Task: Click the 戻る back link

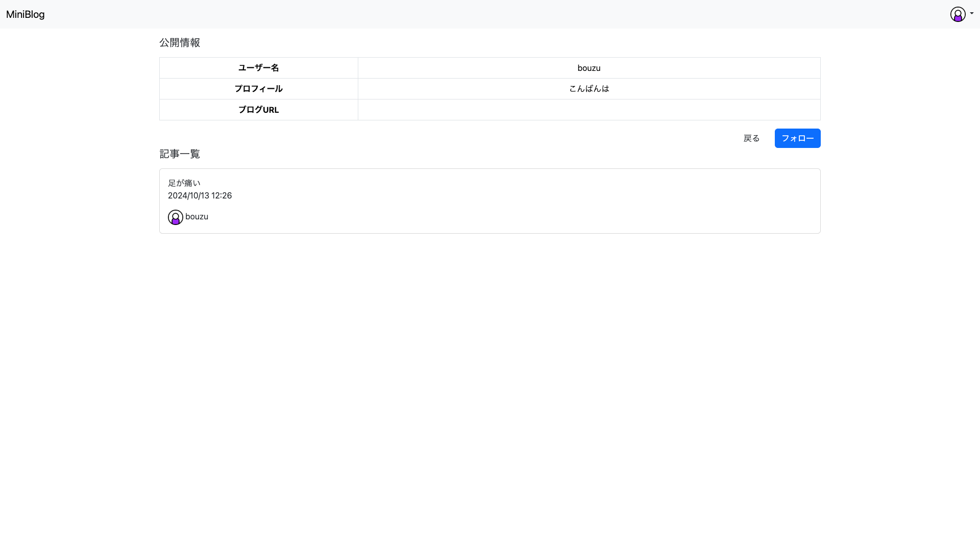Action: tap(751, 138)
